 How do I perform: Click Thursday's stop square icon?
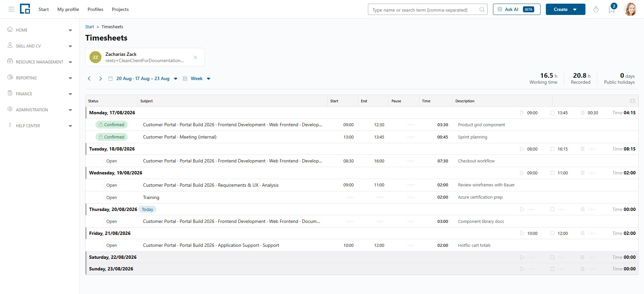[552, 209]
